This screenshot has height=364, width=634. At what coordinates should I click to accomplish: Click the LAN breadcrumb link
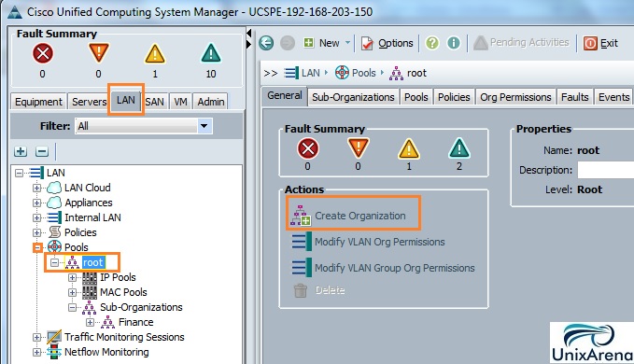click(311, 73)
